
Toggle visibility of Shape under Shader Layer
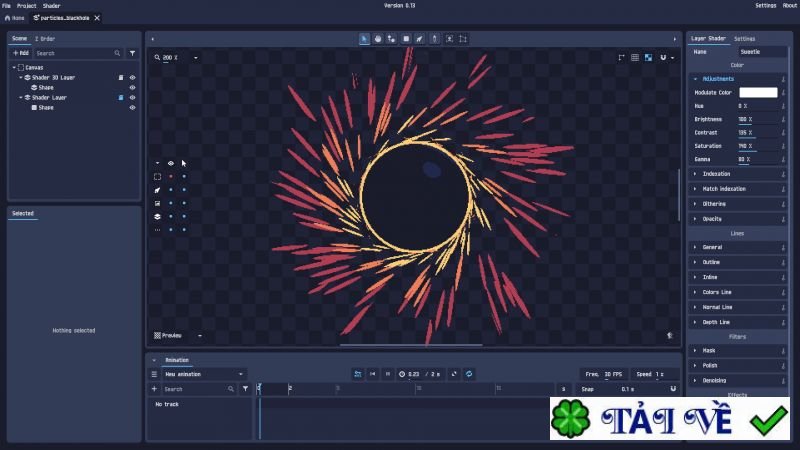pos(132,107)
